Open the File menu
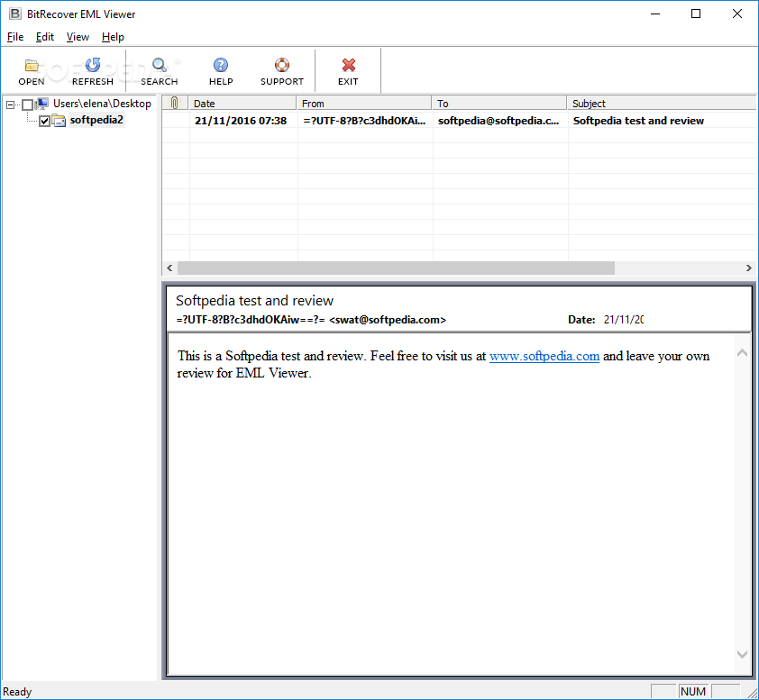Screen dimensions: 759x700 coord(15,37)
